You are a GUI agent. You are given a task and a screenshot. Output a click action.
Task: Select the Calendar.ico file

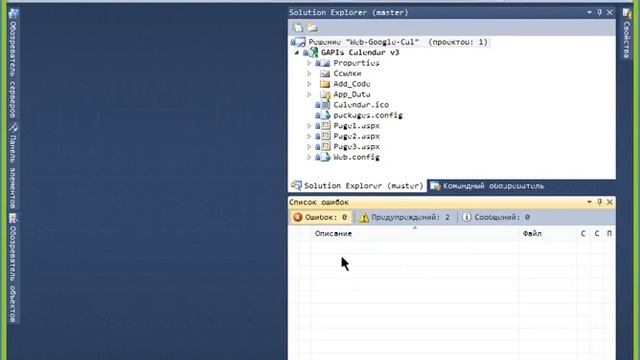pyautogui.click(x=361, y=105)
